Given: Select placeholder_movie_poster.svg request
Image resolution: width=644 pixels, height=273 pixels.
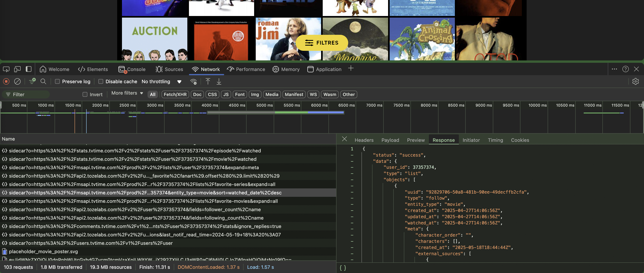Looking at the screenshot, I should [x=168, y=252].
